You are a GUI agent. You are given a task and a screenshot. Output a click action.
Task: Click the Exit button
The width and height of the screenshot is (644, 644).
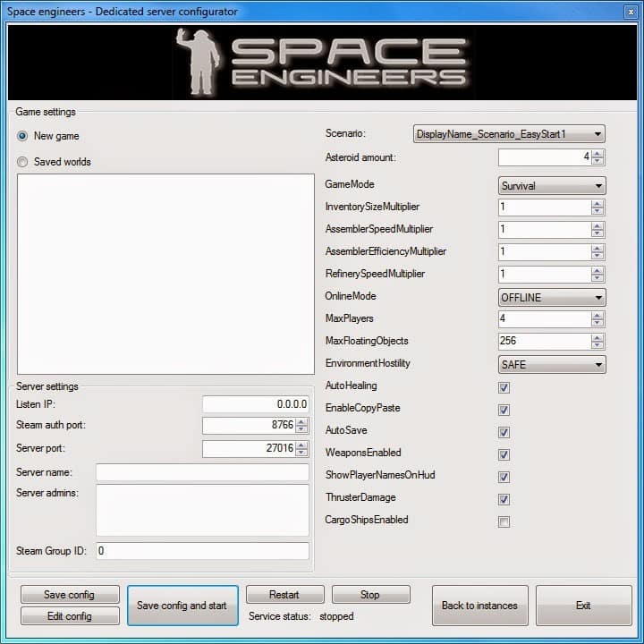583,606
